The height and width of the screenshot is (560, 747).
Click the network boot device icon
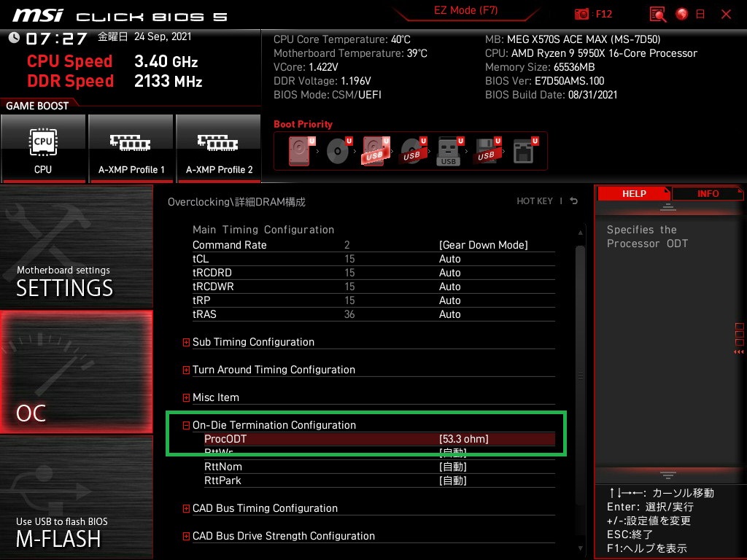(x=524, y=152)
